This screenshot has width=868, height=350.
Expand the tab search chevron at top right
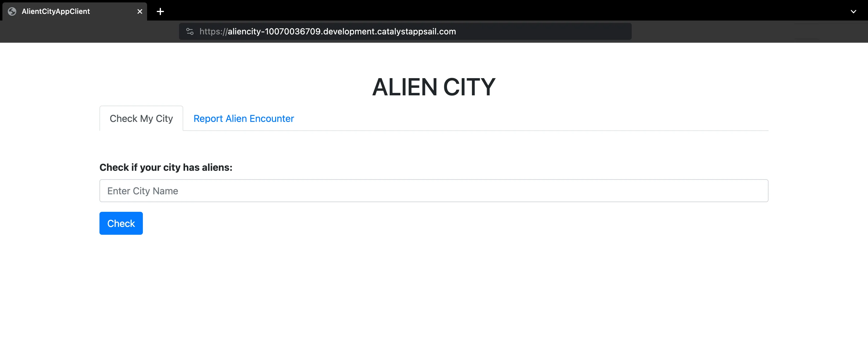(x=853, y=11)
